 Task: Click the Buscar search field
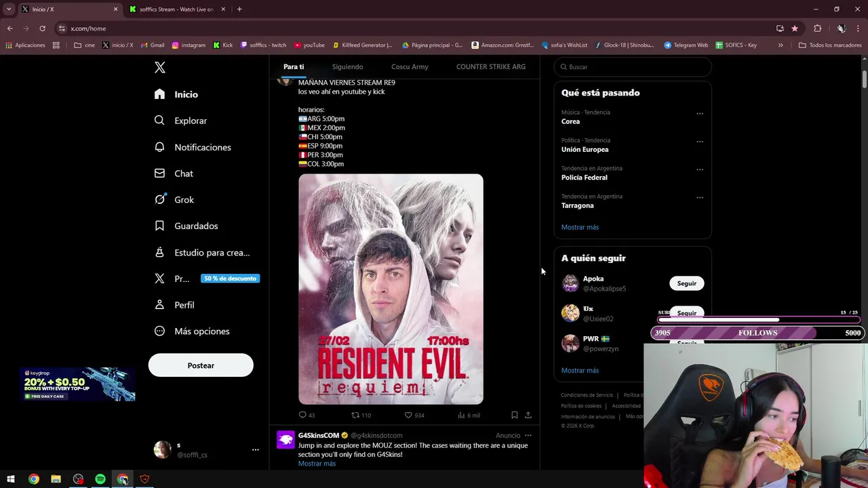(x=633, y=67)
